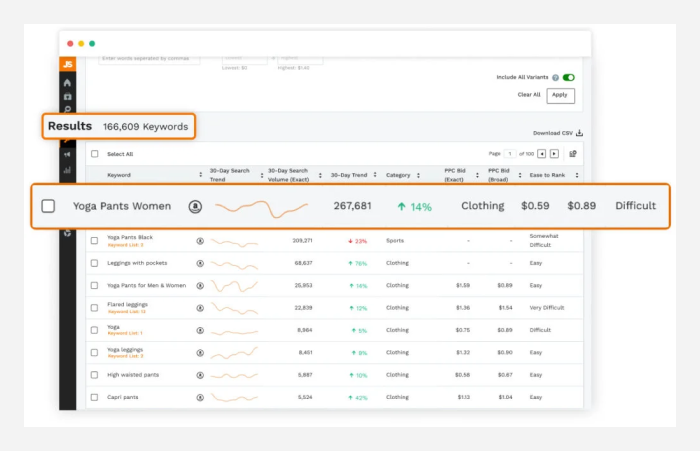Click the Clear All link
The image size is (700, 451).
pyautogui.click(x=529, y=95)
